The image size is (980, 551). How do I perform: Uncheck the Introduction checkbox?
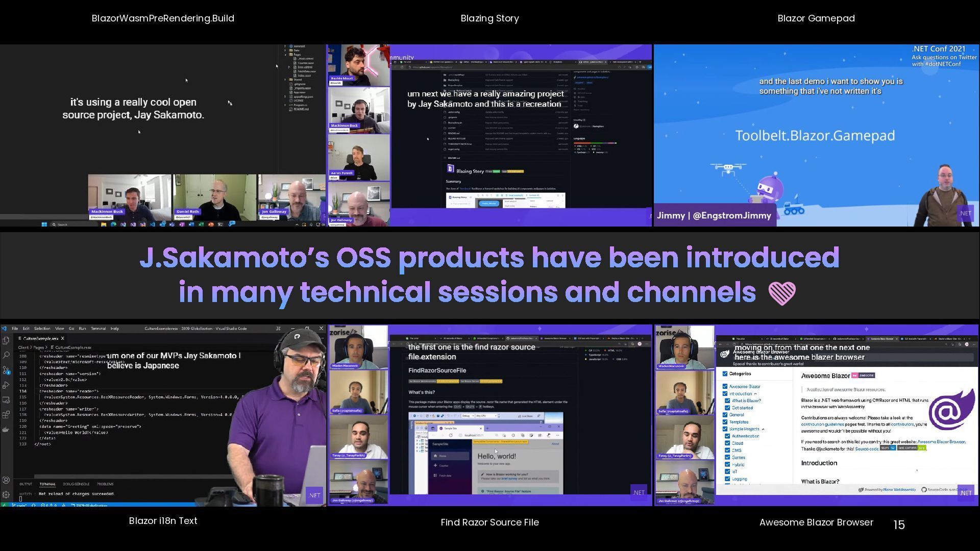[x=725, y=393]
